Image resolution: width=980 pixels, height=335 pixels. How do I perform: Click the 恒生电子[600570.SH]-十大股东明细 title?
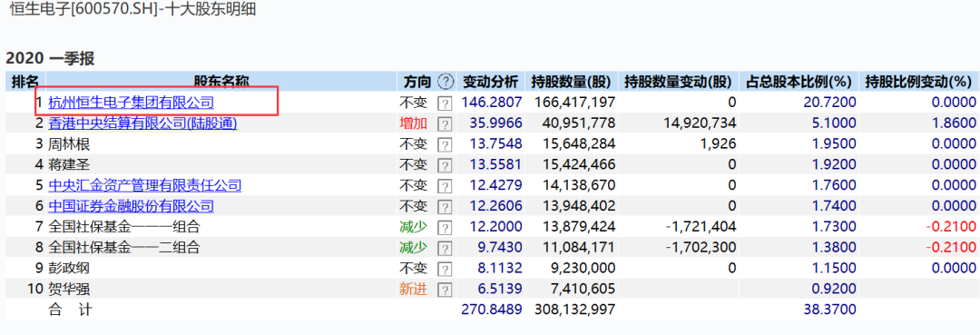coord(132,10)
